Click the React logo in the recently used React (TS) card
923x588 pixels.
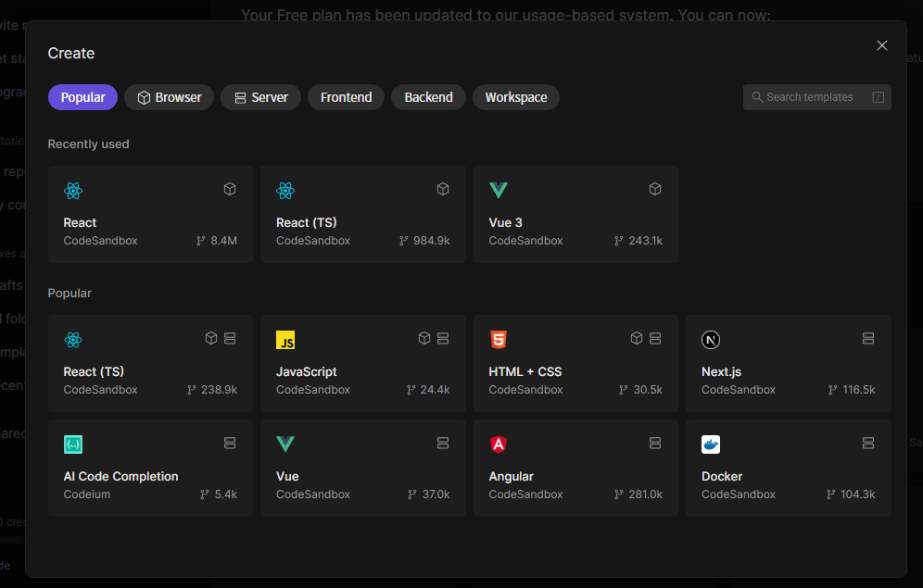coord(285,190)
